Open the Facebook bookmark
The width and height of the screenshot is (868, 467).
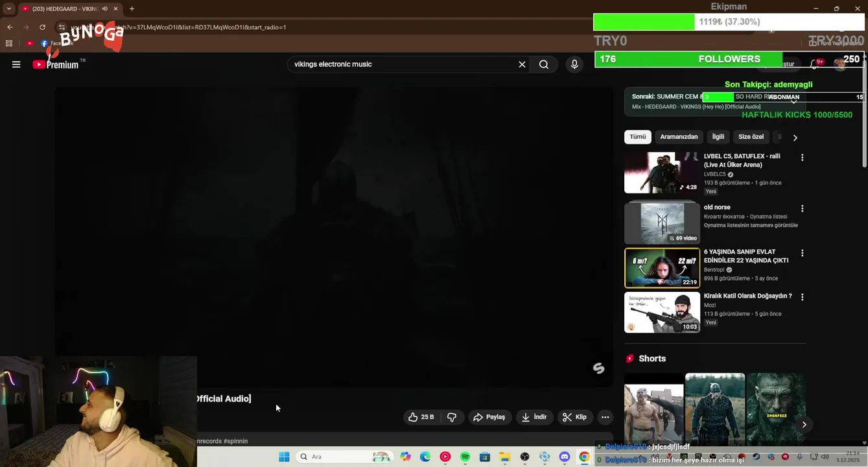point(56,43)
